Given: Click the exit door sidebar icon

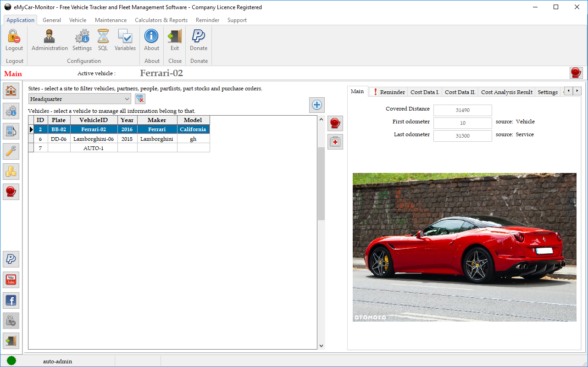Looking at the screenshot, I should click(11, 341).
